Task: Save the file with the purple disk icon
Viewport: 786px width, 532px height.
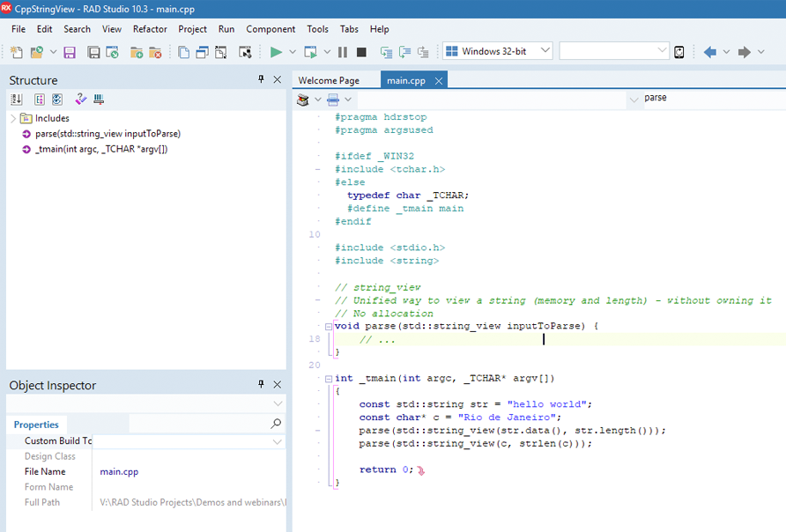Action: tap(70, 52)
